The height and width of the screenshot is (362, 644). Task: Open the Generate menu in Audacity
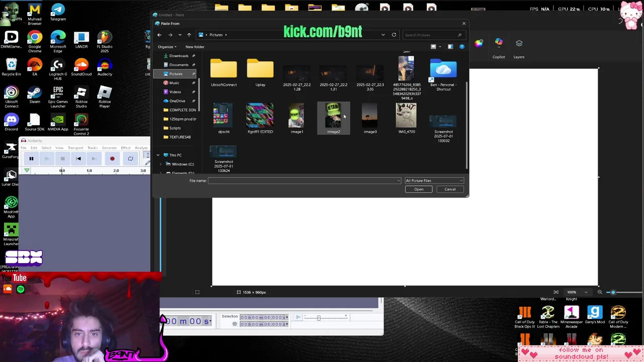pyautogui.click(x=109, y=148)
